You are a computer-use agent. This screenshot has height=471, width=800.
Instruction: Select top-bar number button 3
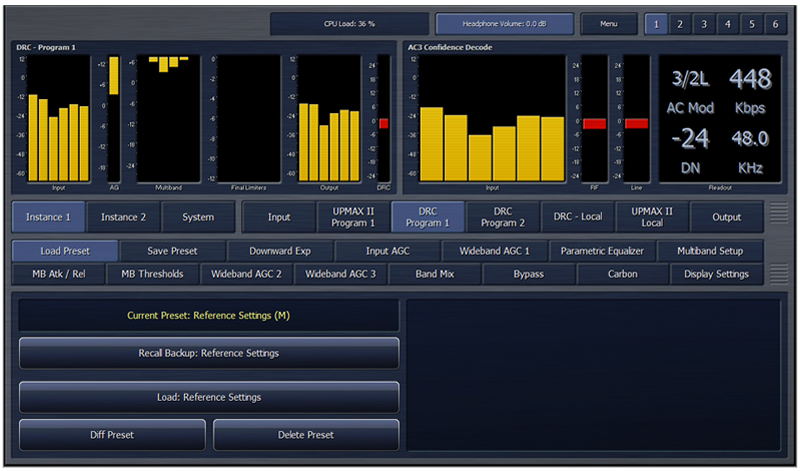coord(704,24)
